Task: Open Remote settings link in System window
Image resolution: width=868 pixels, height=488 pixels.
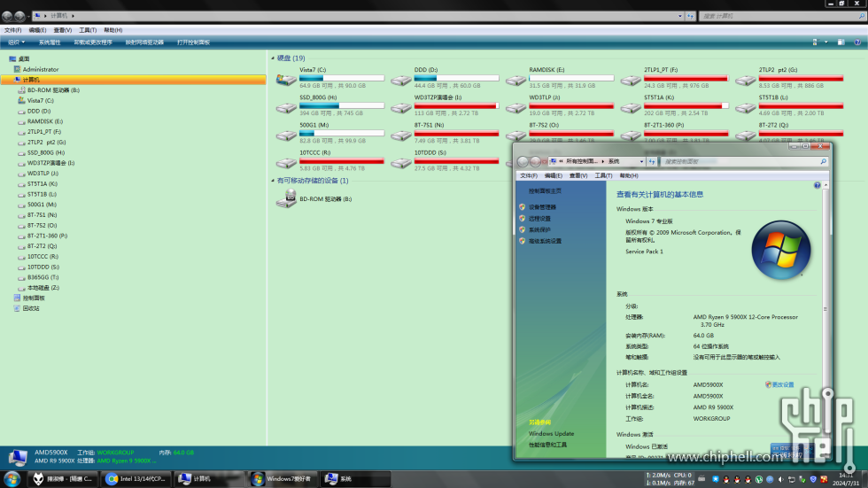Action: 539,219
